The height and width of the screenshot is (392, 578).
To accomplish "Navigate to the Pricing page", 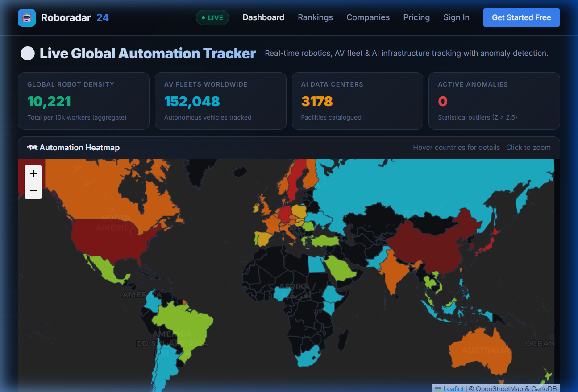I will tap(416, 17).
